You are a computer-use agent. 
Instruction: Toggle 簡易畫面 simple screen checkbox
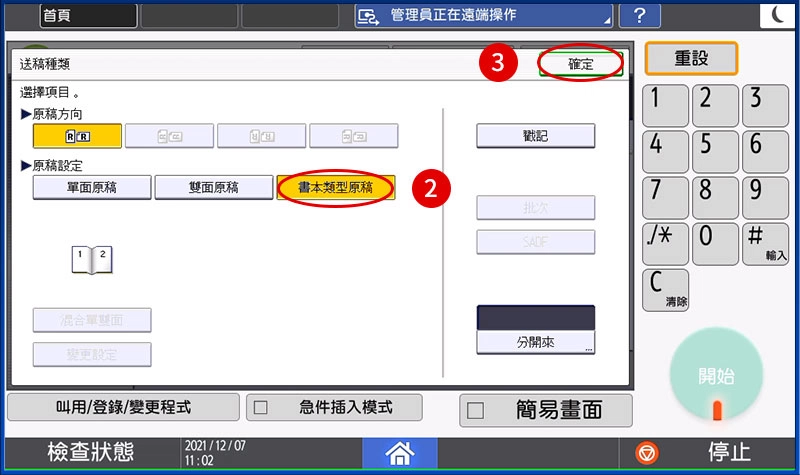click(476, 410)
